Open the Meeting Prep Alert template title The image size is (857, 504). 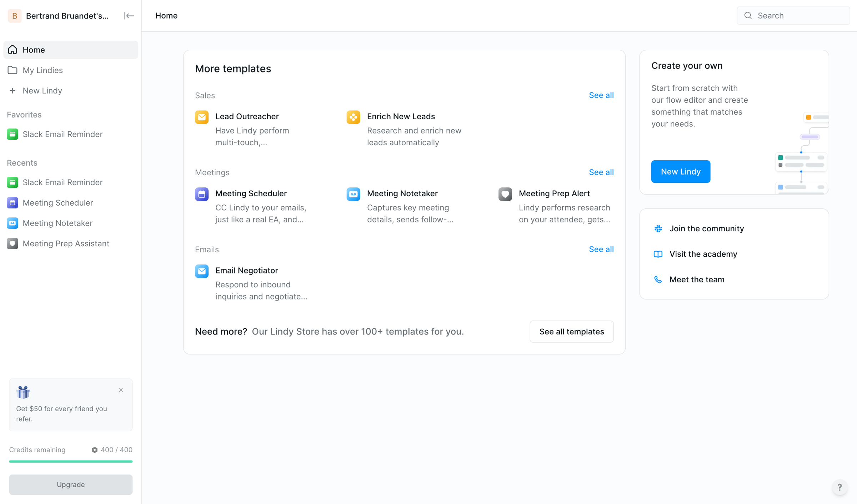pos(554,193)
